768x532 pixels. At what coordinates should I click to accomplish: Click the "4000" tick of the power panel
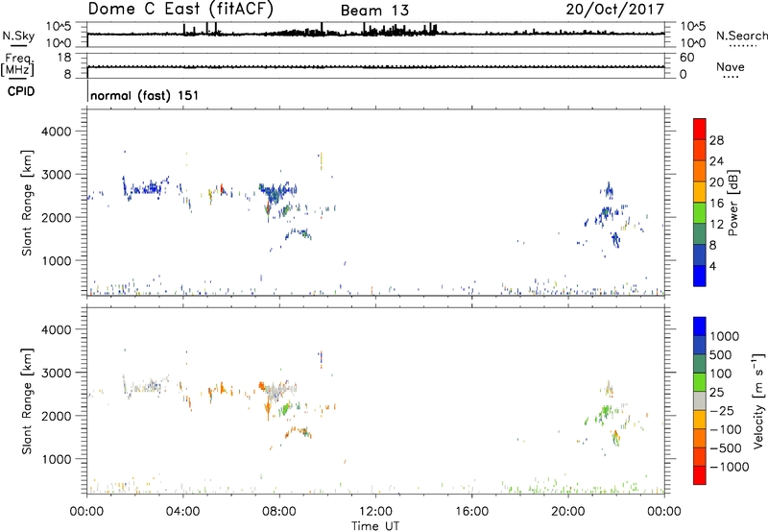(57, 132)
